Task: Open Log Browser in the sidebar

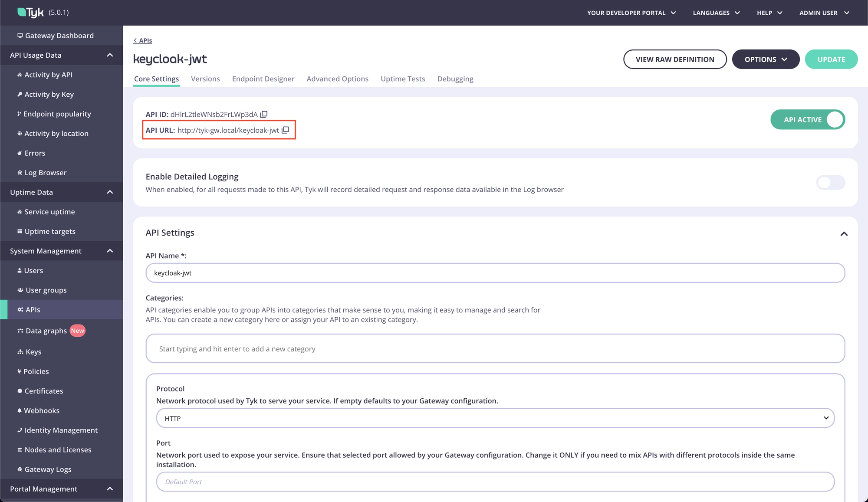Action: [x=45, y=173]
